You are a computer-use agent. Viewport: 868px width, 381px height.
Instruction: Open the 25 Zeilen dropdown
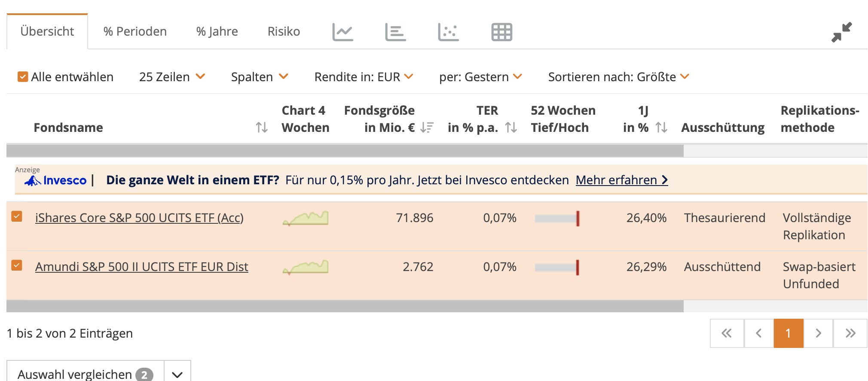pos(172,77)
